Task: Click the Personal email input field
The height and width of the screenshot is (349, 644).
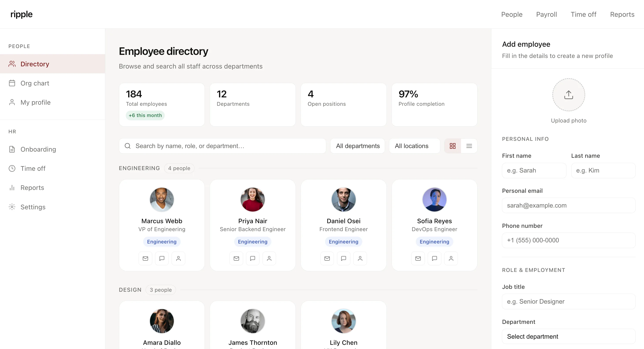Action: pos(568,205)
